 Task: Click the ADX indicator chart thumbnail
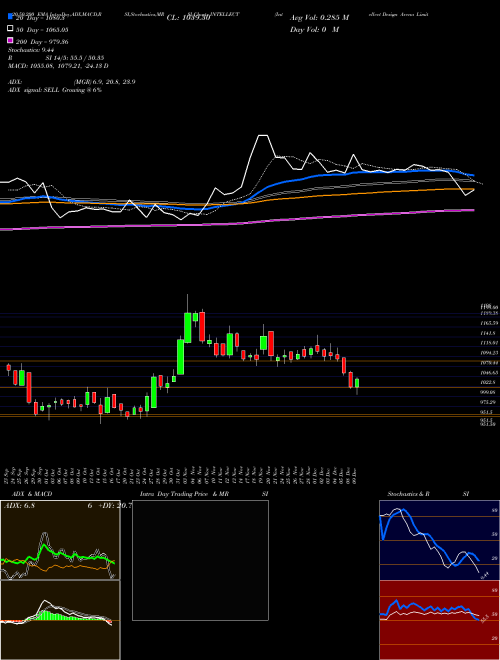click(60, 540)
